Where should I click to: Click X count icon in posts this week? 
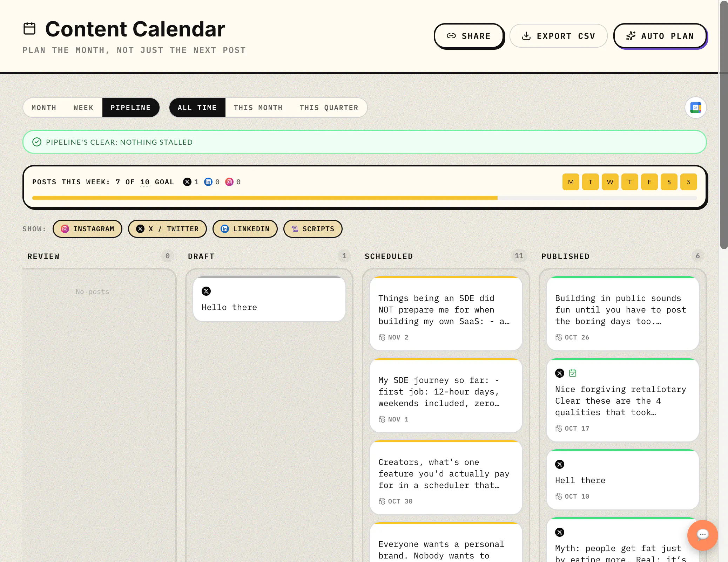(187, 182)
